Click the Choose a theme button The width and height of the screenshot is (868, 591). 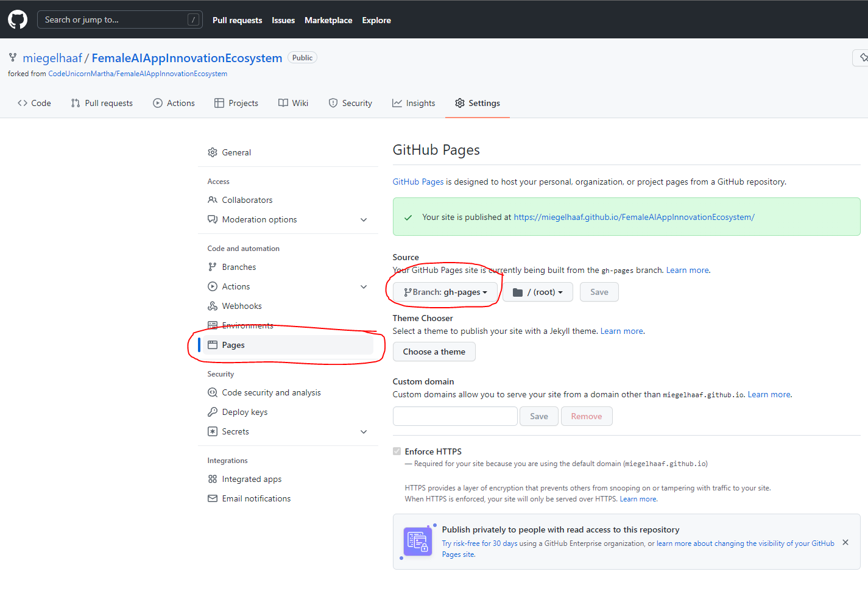pos(434,352)
